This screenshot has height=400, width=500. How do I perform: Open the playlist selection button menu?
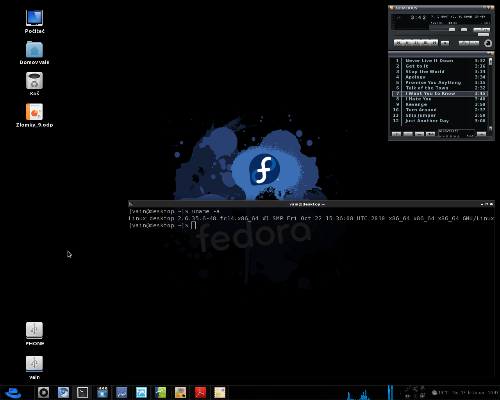[x=420, y=134]
